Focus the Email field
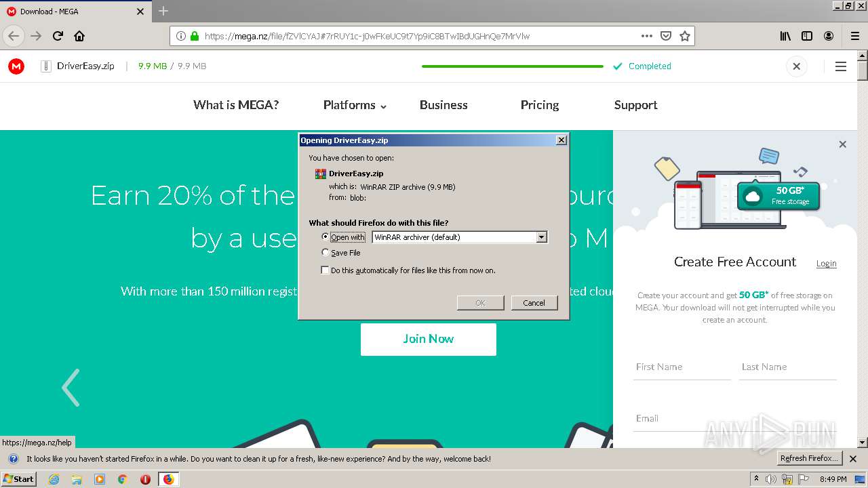Screen dimensions: 868x488 coord(735,418)
